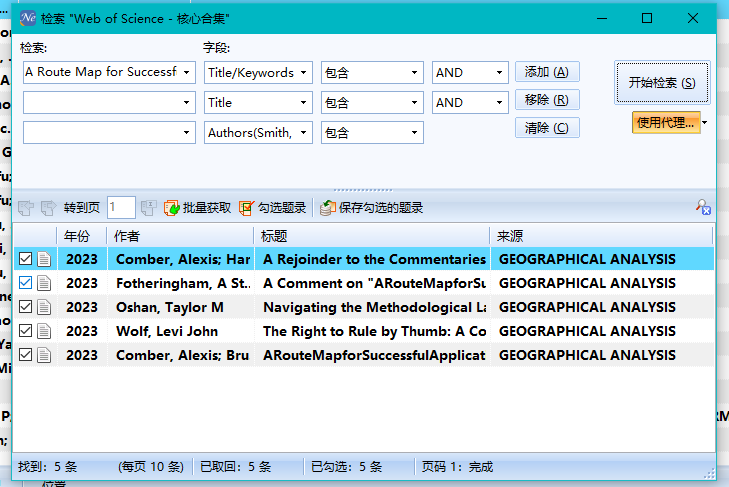The height and width of the screenshot is (487, 729).
Task: Click the 转到页 page number field
Action: 121,207
